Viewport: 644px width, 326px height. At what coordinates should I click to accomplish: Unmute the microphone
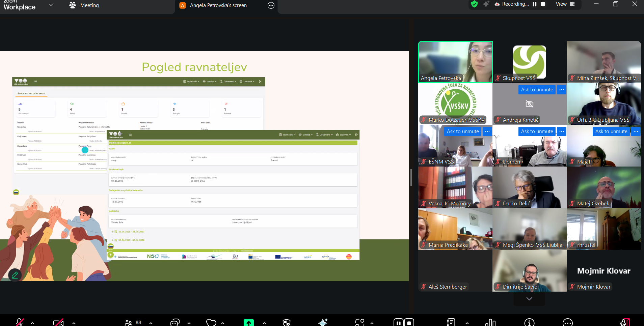point(20,323)
